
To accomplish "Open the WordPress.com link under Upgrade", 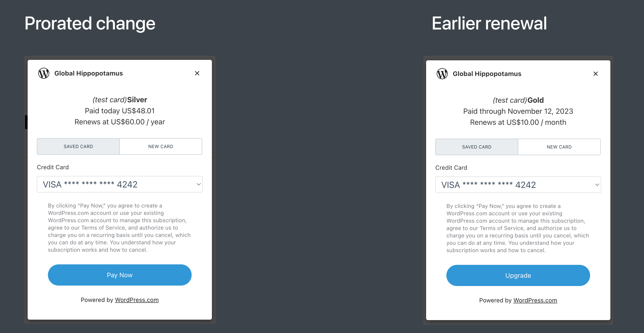I will coord(535,300).
